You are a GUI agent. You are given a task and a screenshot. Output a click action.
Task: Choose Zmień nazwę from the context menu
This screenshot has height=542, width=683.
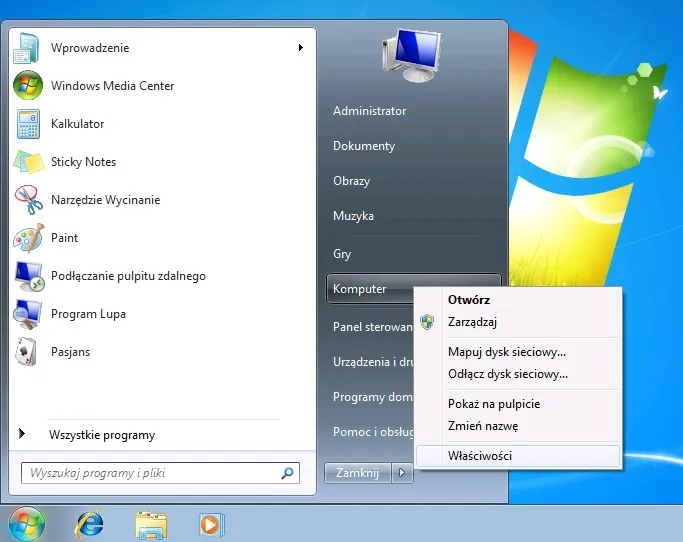pos(483,426)
